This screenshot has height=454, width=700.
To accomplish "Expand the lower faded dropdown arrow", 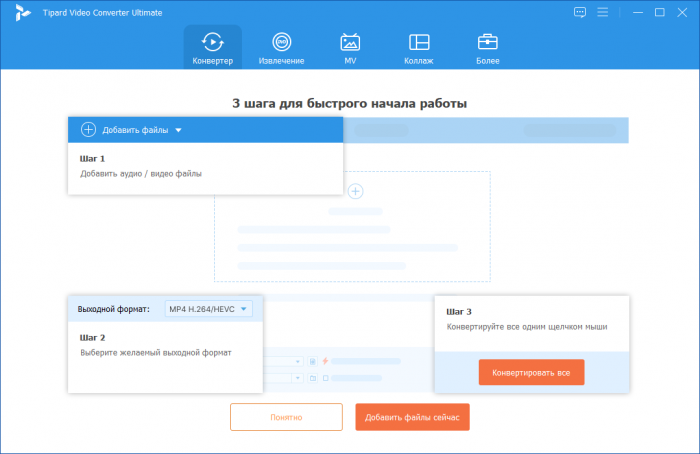I will [x=298, y=378].
